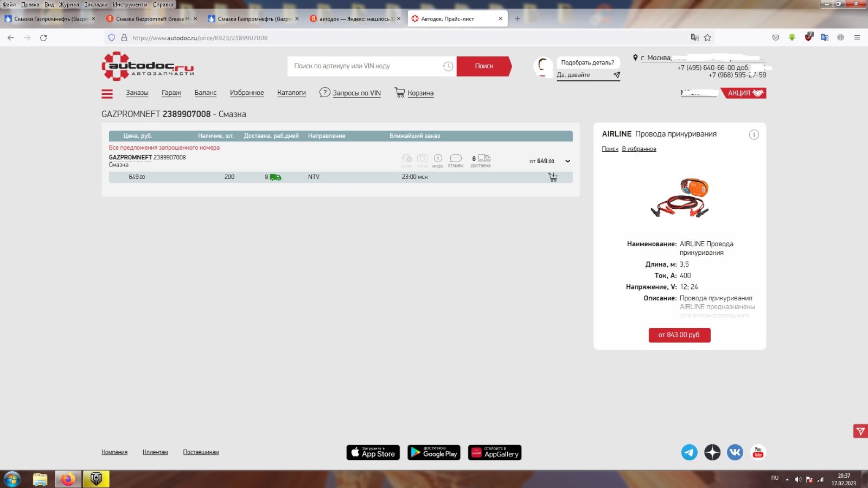Go back to previous page
868x488 pixels.
click(11, 37)
